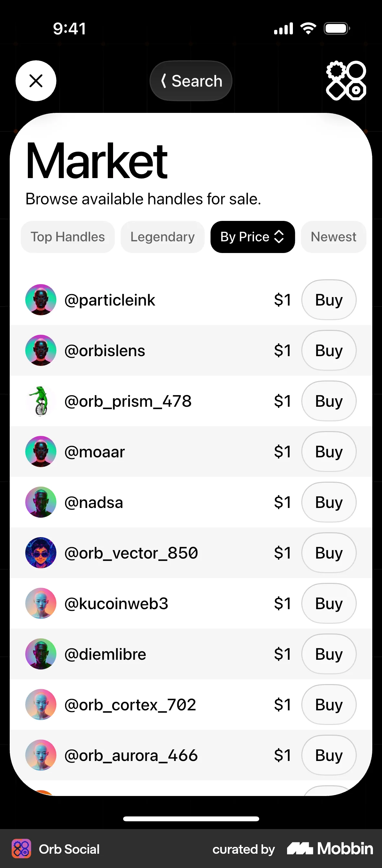Tap the home indicator bar
The image size is (382, 868).
click(191, 819)
